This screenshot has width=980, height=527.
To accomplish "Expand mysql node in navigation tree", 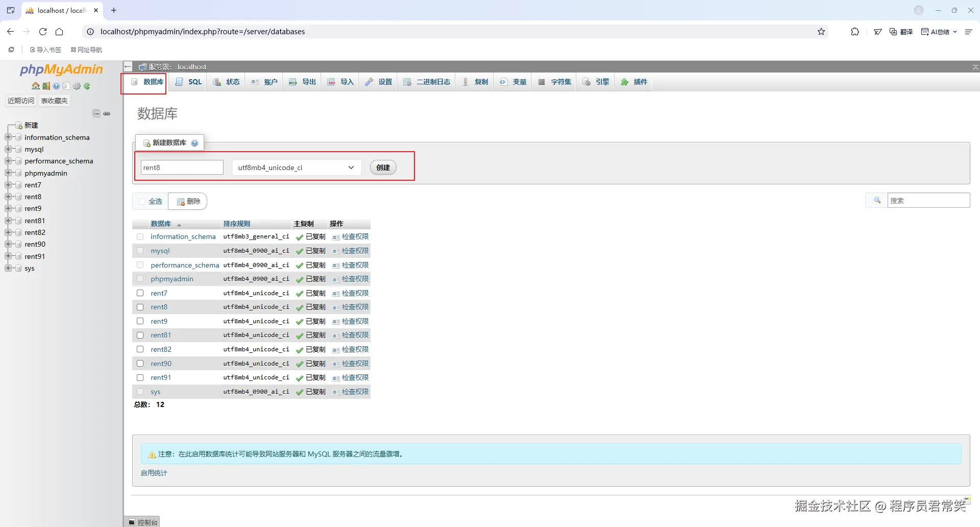I will pyautogui.click(x=8, y=149).
